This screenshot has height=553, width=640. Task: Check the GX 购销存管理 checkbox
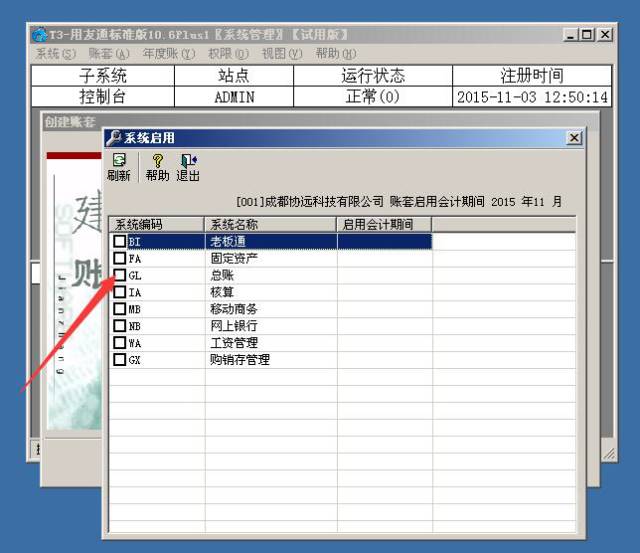pyautogui.click(x=120, y=360)
